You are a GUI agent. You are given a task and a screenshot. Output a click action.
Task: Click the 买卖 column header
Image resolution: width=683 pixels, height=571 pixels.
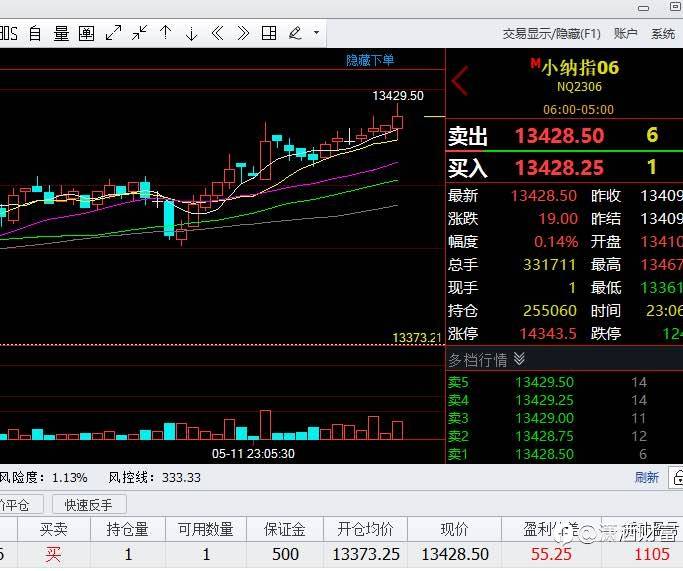coord(54,529)
